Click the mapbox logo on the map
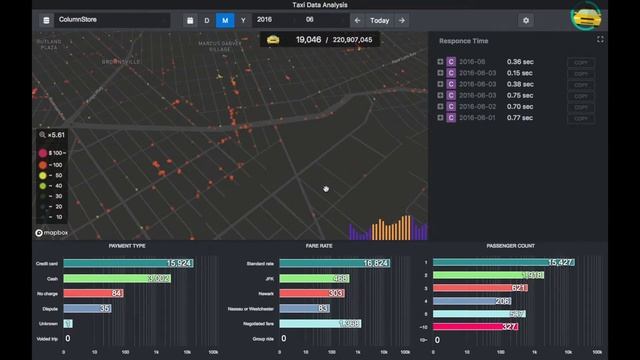The width and height of the screenshot is (640, 360). pyautogui.click(x=51, y=233)
